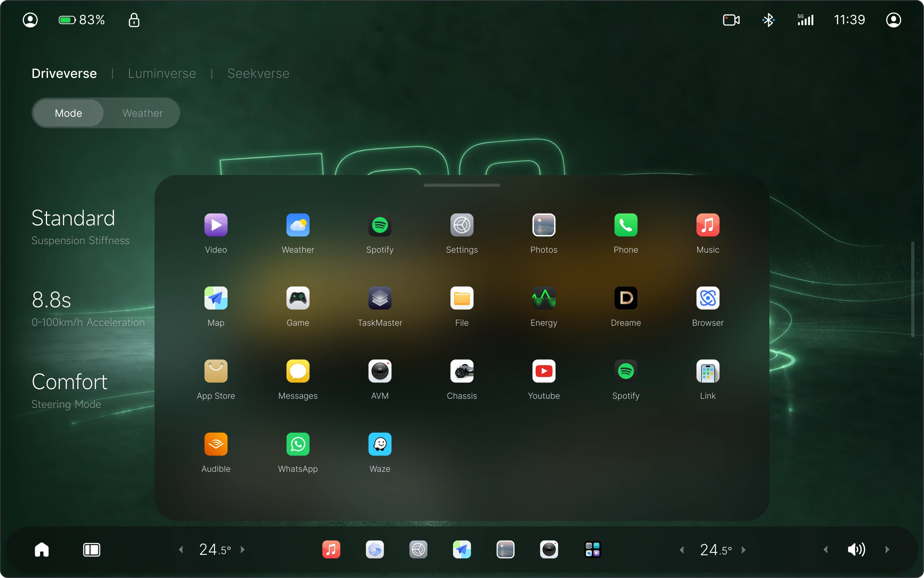
Task: Launch the Weather app icon
Action: click(x=298, y=225)
